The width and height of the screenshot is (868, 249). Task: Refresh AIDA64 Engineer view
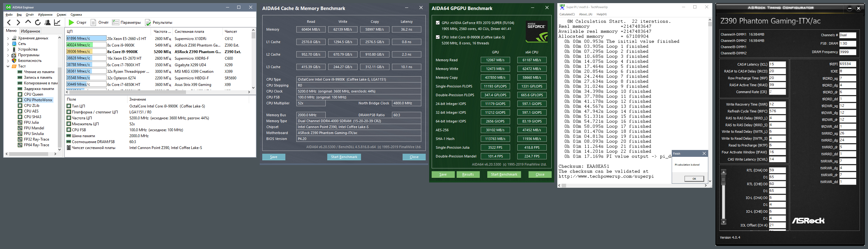click(38, 22)
